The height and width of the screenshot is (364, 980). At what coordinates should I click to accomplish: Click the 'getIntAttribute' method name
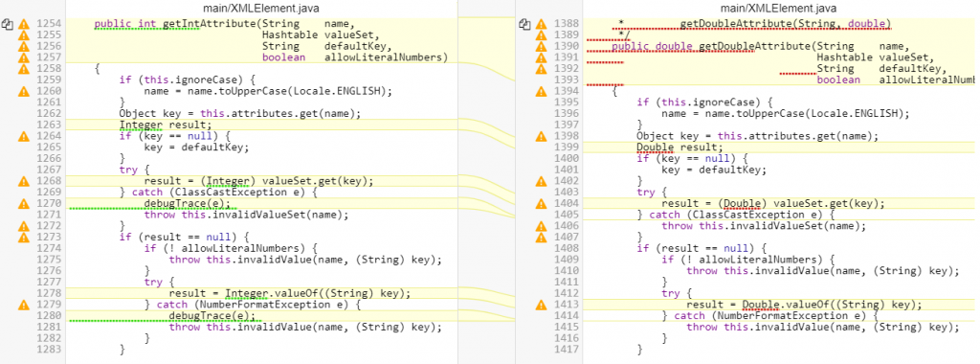pos(210,24)
